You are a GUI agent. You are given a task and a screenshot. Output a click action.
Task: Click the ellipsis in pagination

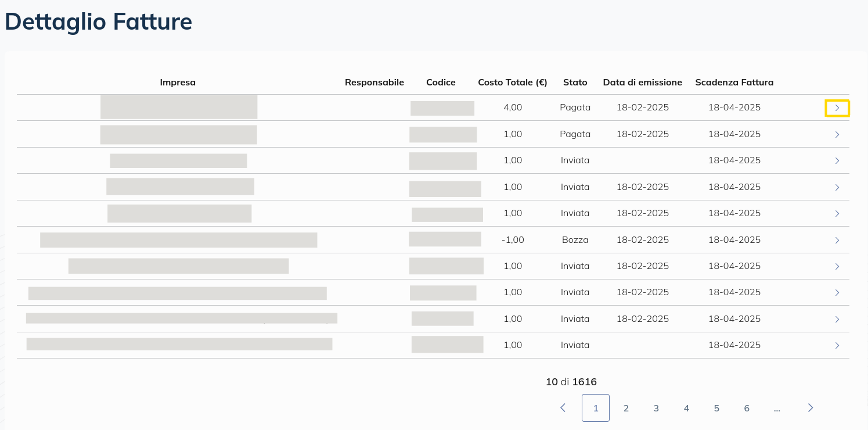coord(777,408)
